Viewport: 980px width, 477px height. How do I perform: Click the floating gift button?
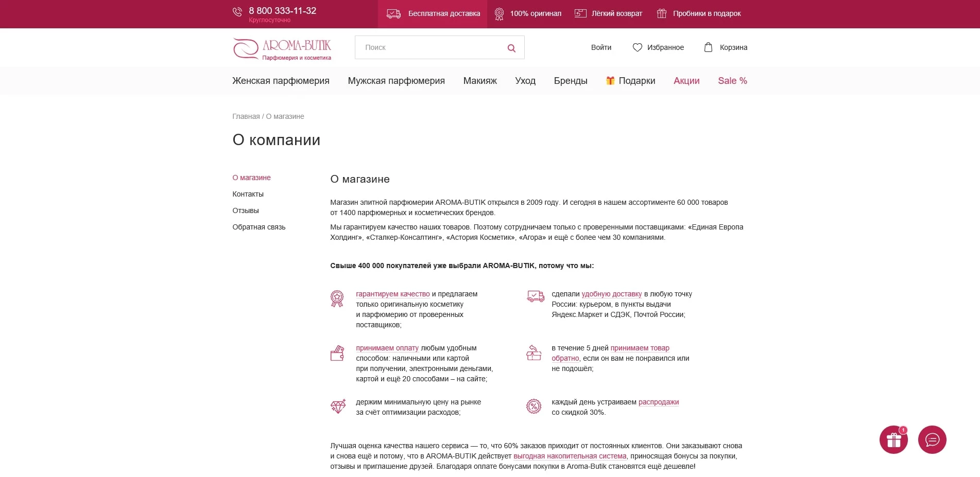tap(893, 440)
